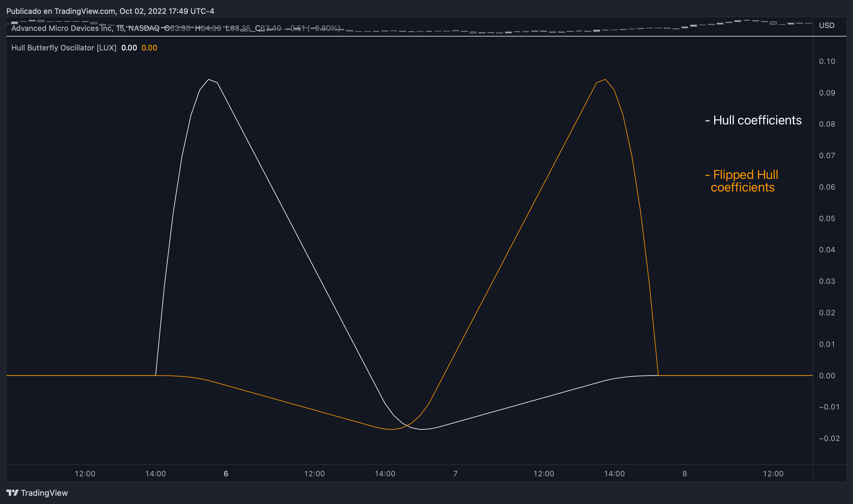Select the white 0.00 indicator value

click(x=129, y=48)
